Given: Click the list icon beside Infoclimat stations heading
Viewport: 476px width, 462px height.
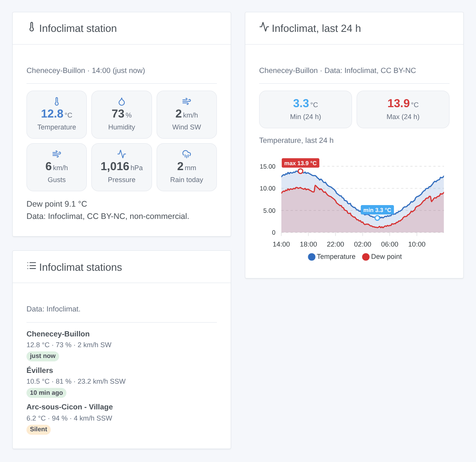Looking at the screenshot, I should (31, 266).
